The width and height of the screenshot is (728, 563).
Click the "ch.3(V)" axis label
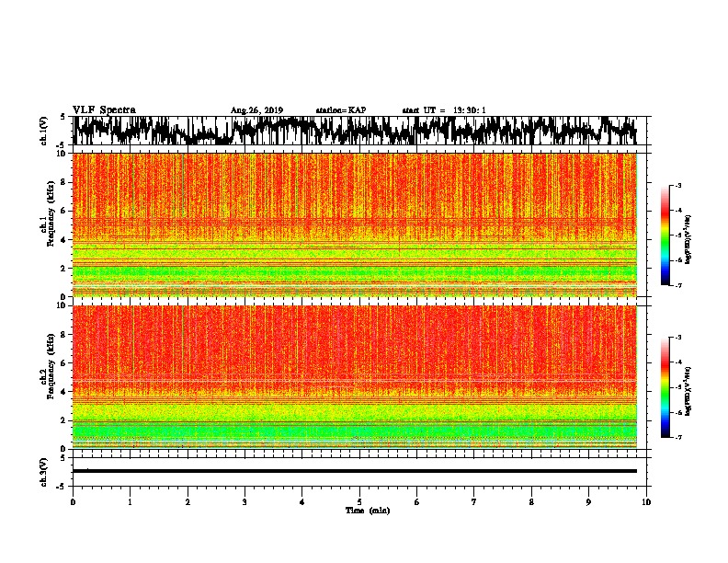click(x=44, y=472)
